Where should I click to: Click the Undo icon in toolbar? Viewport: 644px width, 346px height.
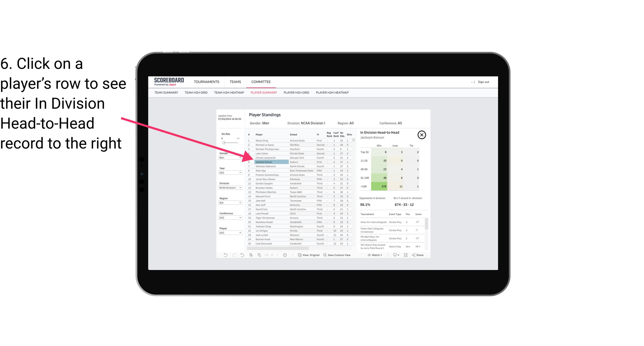pyautogui.click(x=225, y=255)
